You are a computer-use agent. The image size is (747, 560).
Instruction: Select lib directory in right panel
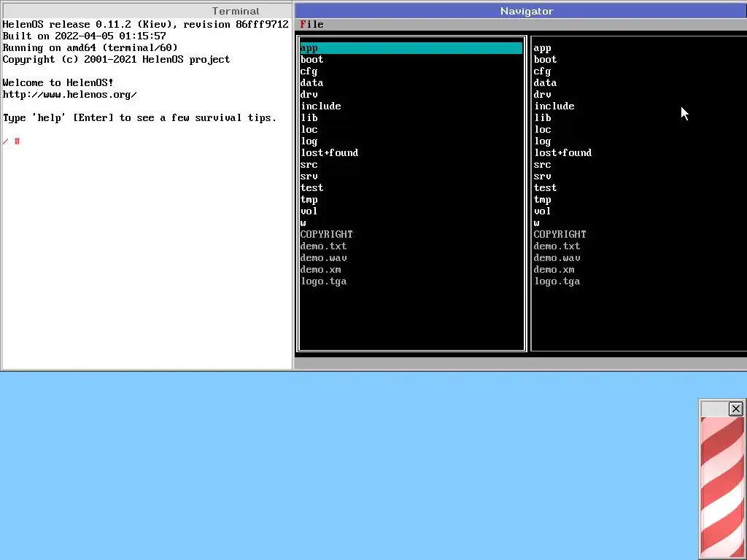(542, 117)
